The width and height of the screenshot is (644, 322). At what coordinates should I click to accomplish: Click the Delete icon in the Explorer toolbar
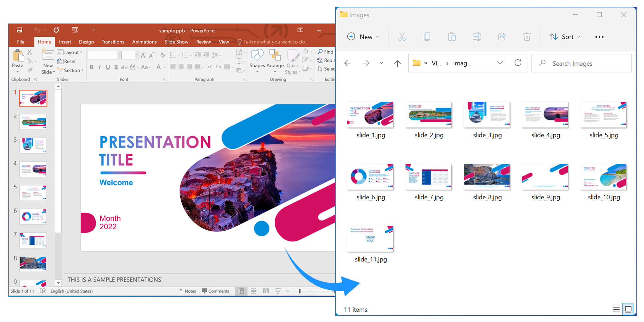click(x=527, y=36)
